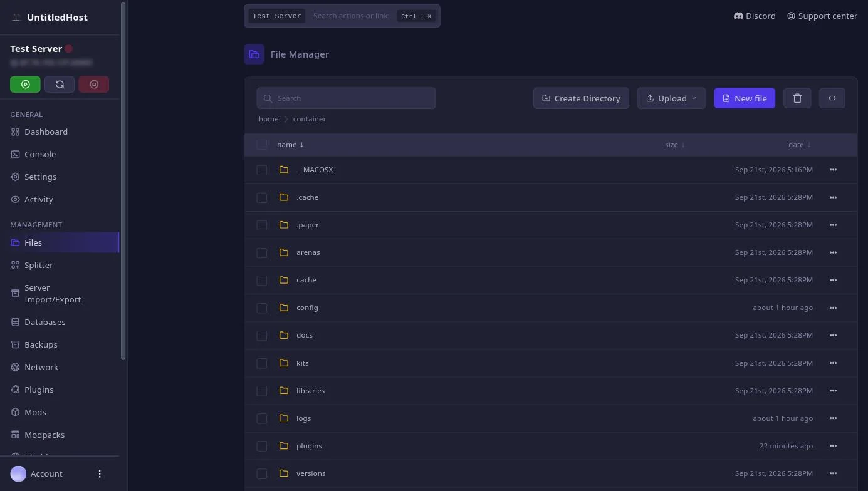Toggle the select-all checkbox in header
Image resolution: width=868 pixels, height=491 pixels.
(262, 145)
